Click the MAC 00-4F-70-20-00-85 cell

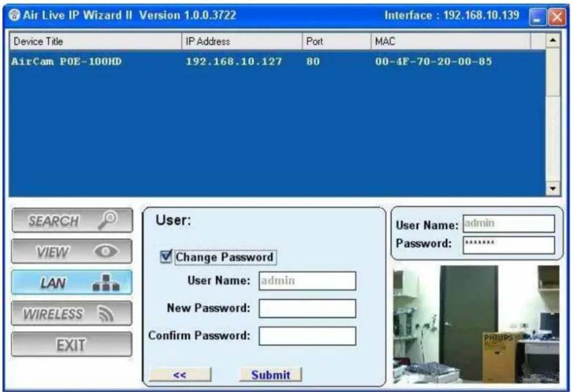pyautogui.click(x=433, y=61)
